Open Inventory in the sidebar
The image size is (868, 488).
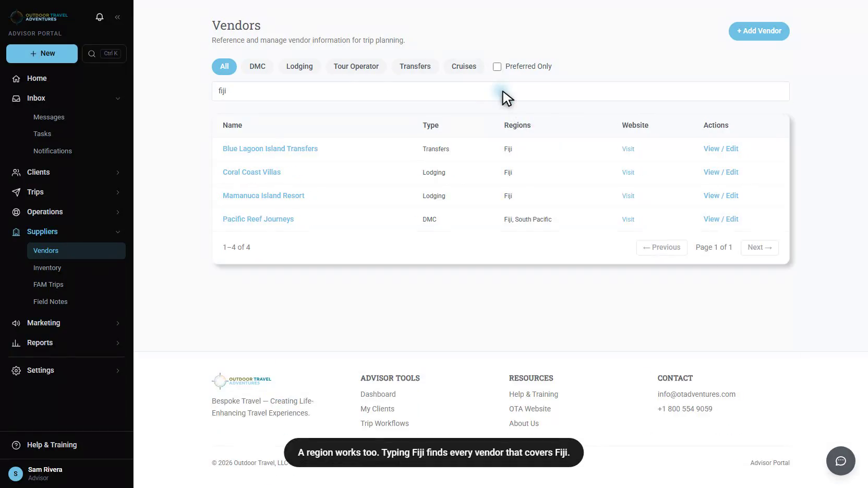[x=47, y=268]
